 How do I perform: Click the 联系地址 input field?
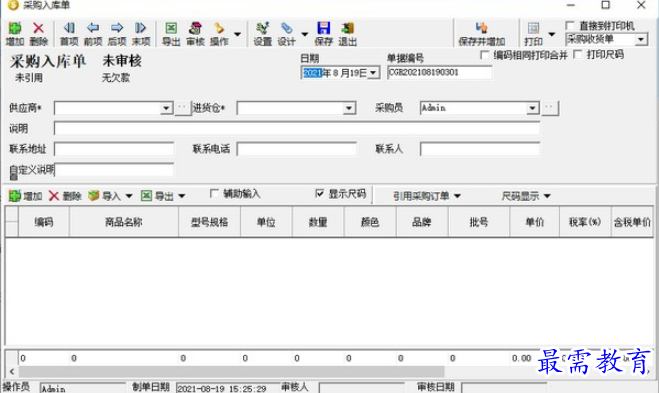[x=114, y=149]
